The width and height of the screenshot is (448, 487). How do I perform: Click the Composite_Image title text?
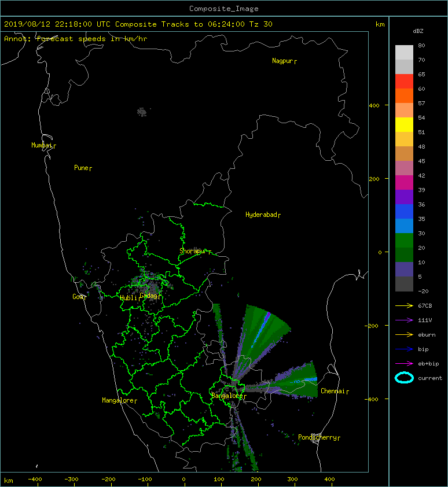coord(224,8)
